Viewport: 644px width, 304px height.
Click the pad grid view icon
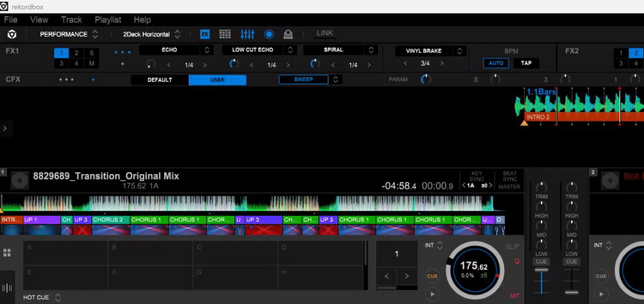[x=7, y=252]
